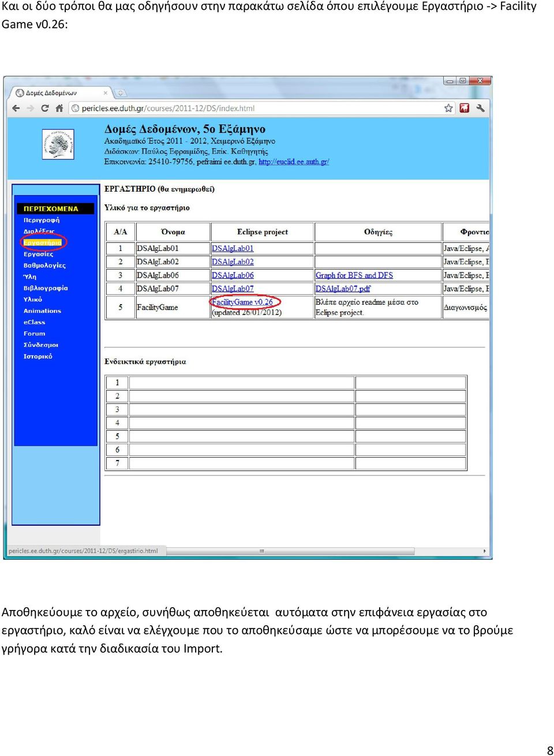The image size is (554, 756).
Task: Close the Δομές Δεδομένων browser tab
Action: (106, 92)
